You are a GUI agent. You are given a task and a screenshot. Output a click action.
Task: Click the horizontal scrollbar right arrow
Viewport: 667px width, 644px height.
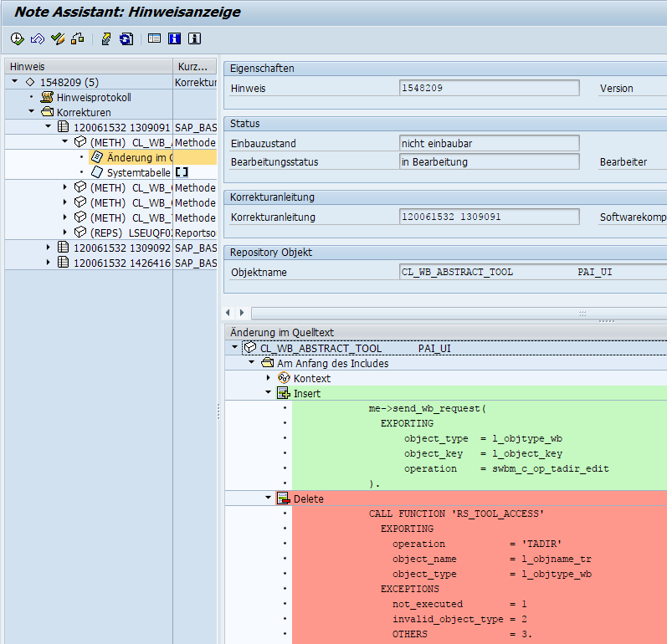tap(242, 313)
